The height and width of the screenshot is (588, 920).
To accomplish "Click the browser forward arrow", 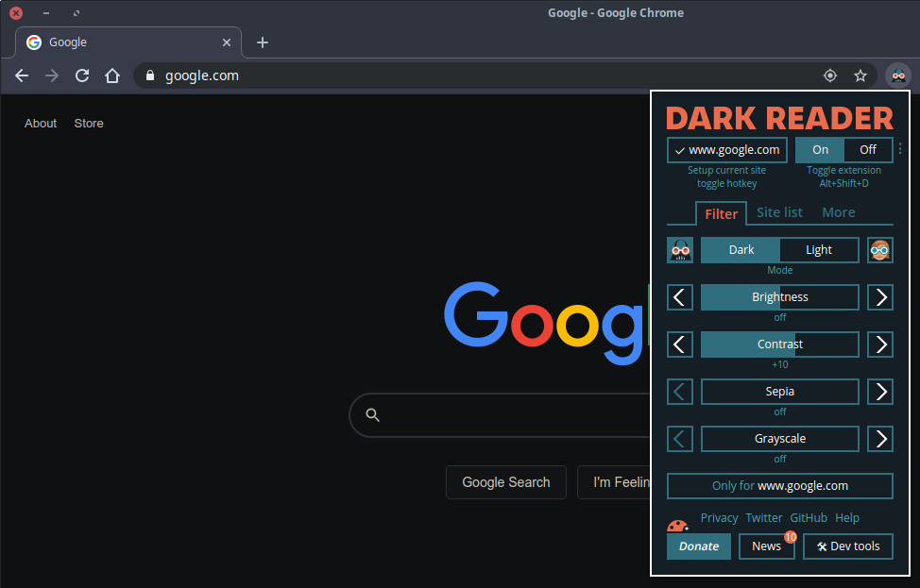I will coord(52,76).
